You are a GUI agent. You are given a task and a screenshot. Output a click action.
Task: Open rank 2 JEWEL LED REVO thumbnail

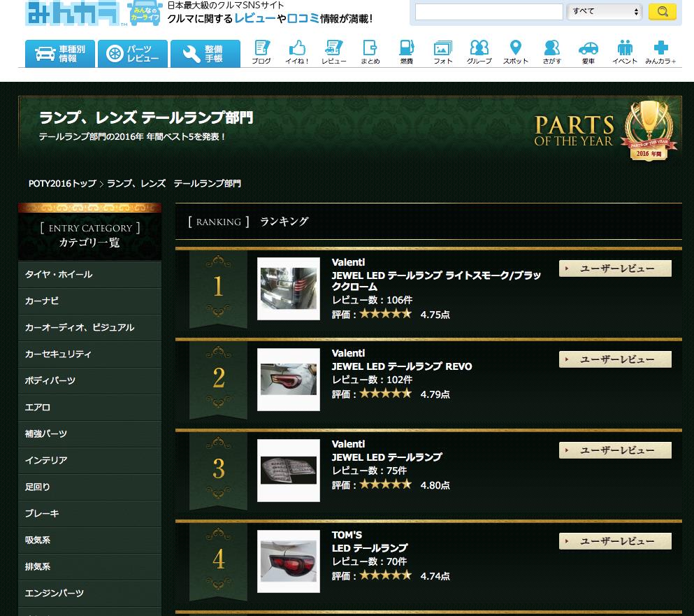click(289, 380)
